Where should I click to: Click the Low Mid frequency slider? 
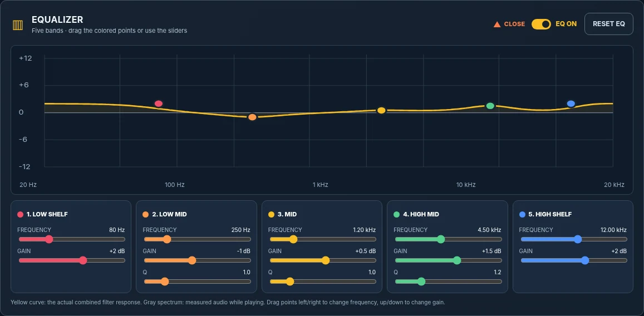[x=198, y=239]
